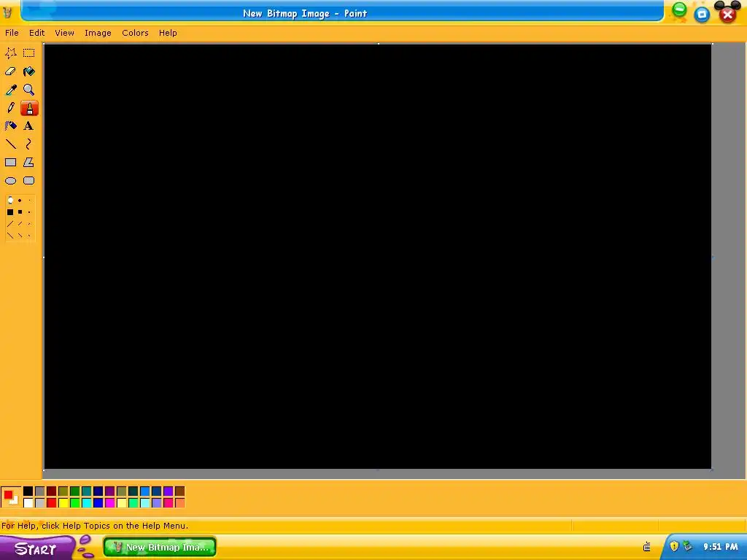The width and height of the screenshot is (747, 560).
Task: Select the Rectangle shape tool
Action: coord(10,163)
